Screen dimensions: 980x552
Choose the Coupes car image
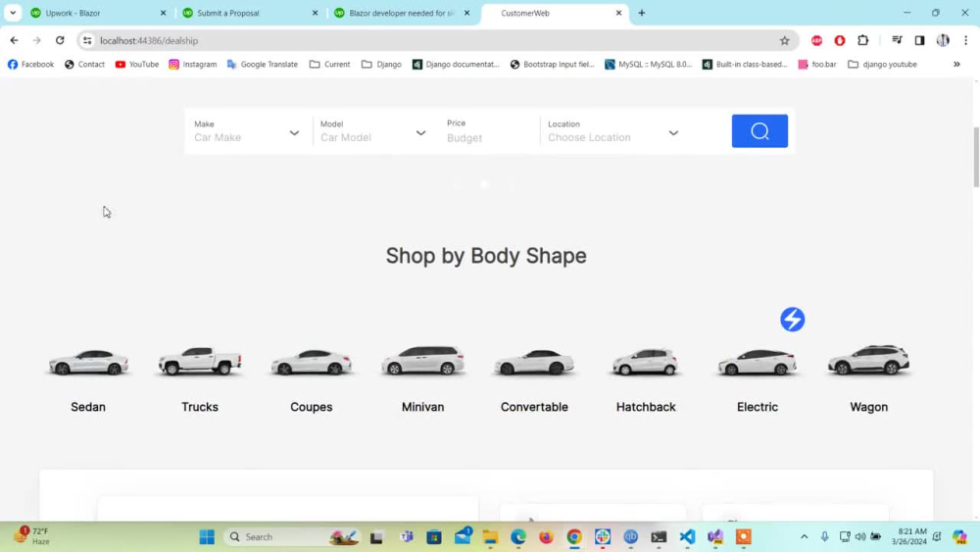312,362
